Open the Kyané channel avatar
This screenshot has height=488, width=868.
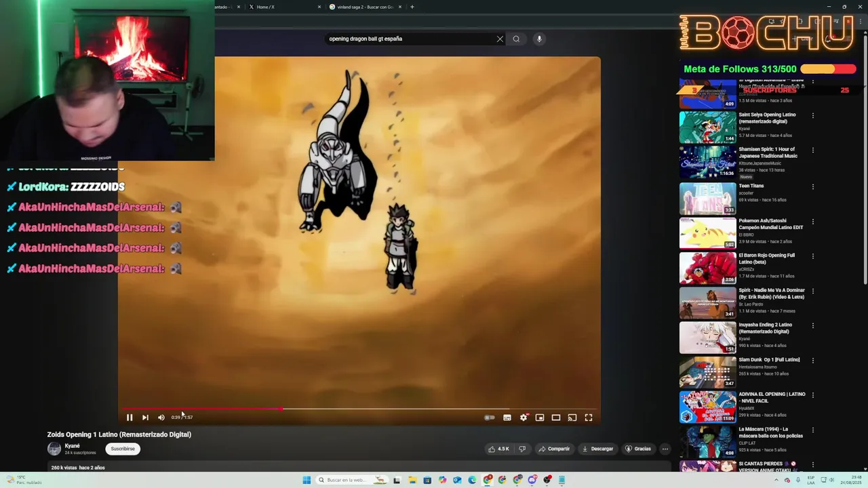54,449
